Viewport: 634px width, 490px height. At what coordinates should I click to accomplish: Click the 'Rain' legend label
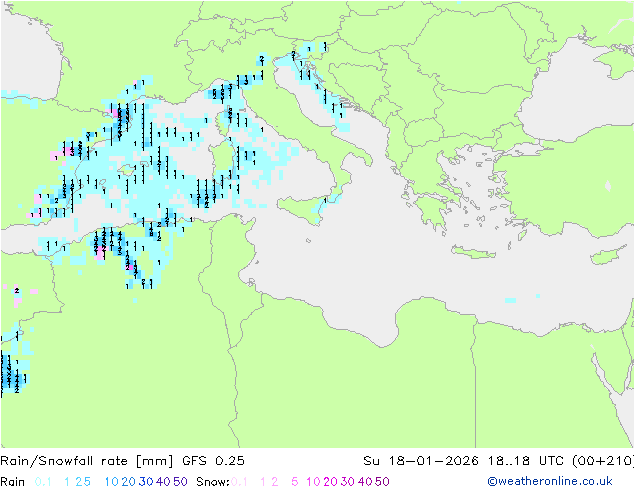point(13,482)
